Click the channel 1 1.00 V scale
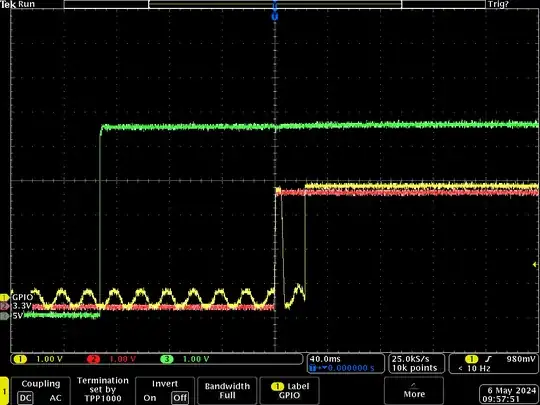540x405 pixels. 49,359
